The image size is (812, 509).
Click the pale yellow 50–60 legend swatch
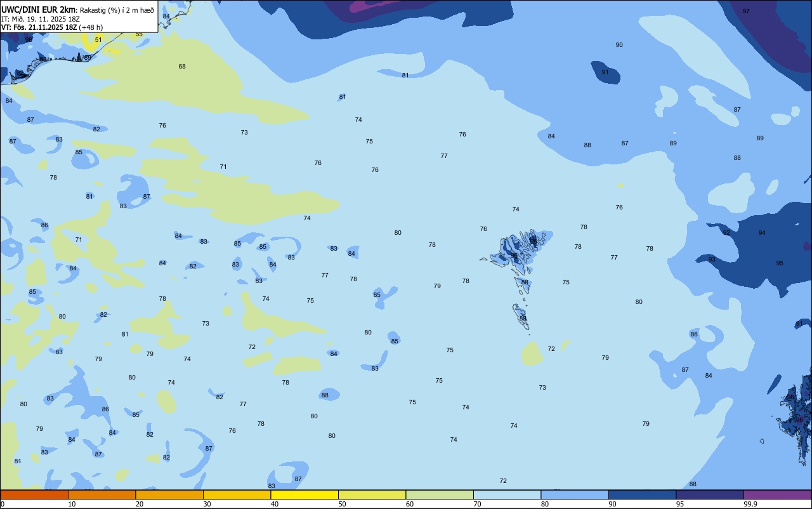(x=372, y=494)
